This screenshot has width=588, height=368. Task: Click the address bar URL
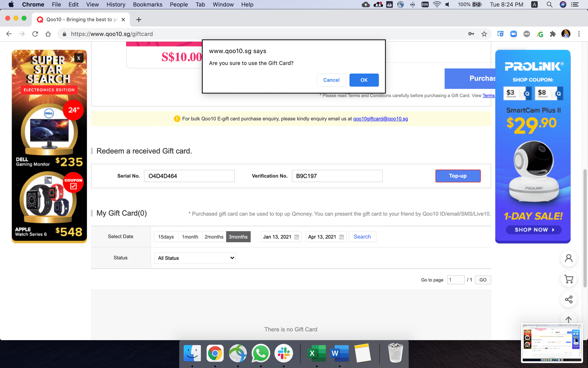[x=112, y=34]
